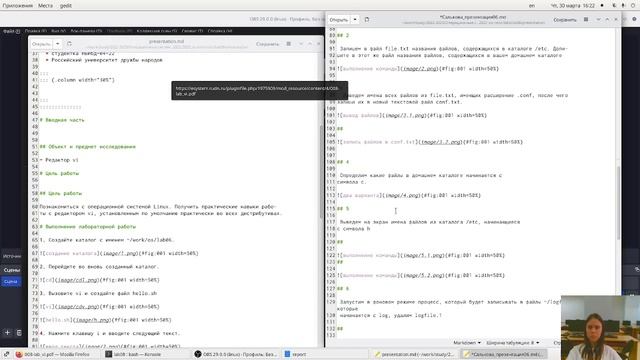Open the OBS Справка menu

pos(220,31)
